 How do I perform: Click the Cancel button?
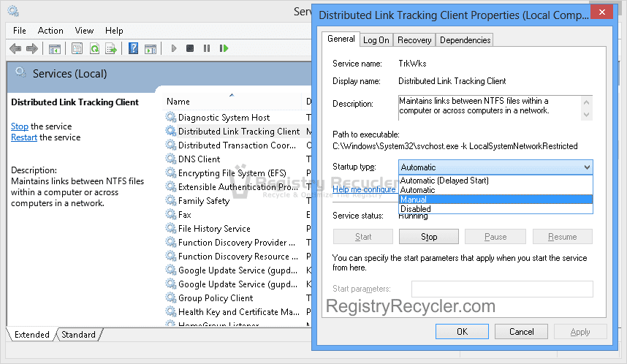tap(521, 332)
